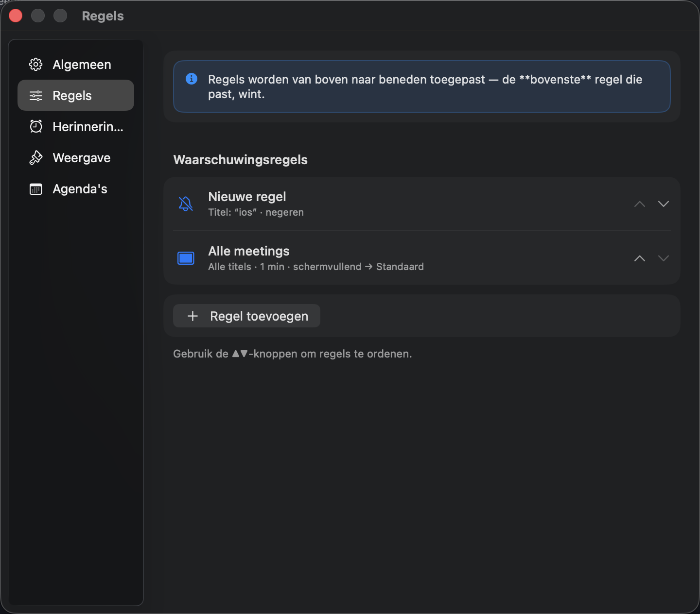Click the muted bell icon of Nieuwe regel

pyautogui.click(x=186, y=204)
